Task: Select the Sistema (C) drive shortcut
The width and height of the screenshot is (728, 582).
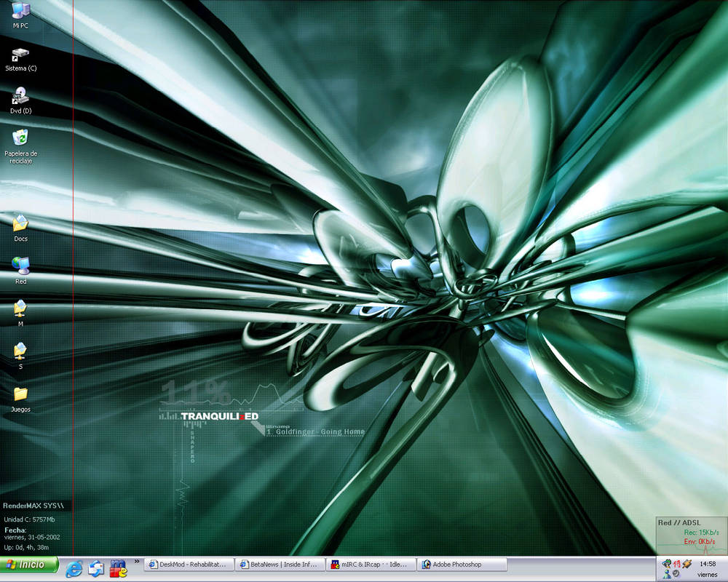Action: [20, 60]
